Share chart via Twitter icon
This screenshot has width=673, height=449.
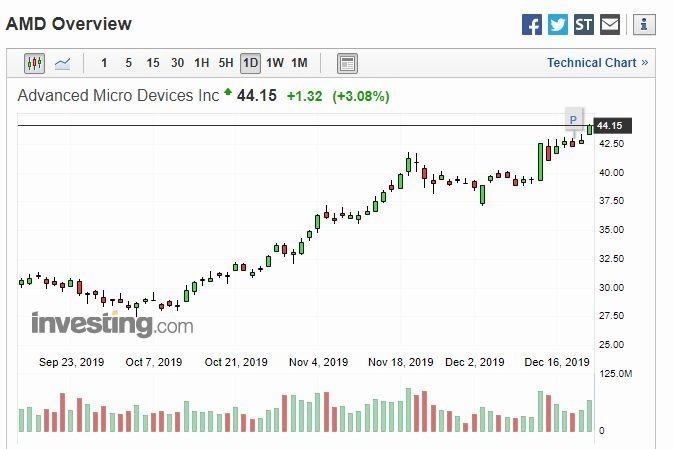[x=558, y=24]
